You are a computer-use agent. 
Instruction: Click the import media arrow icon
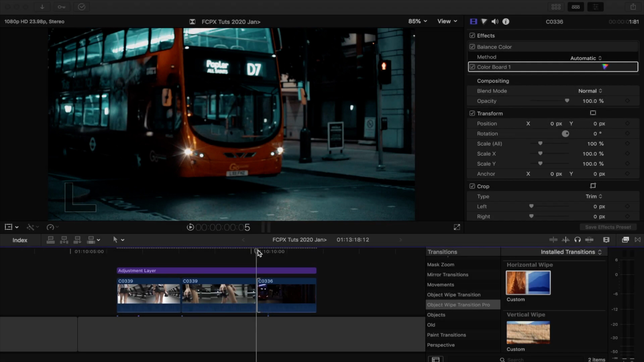pos(42,7)
